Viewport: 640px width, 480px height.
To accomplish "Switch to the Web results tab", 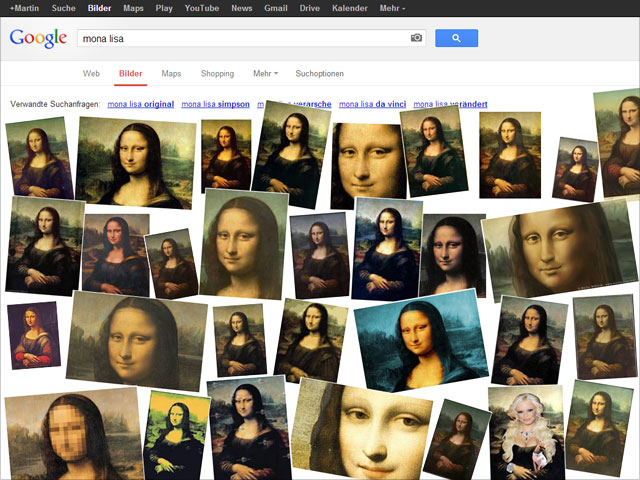I will pyautogui.click(x=91, y=73).
